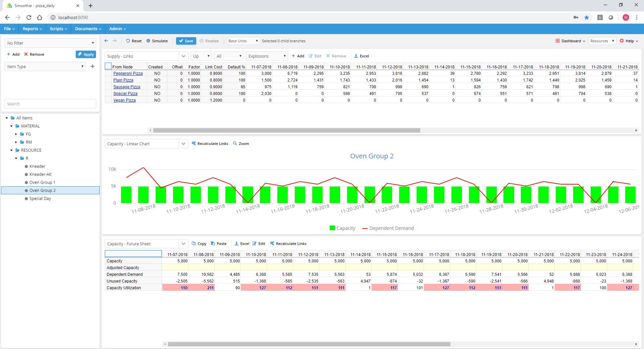644x349 pixels.
Task: Open the File menu
Action: [9, 29]
